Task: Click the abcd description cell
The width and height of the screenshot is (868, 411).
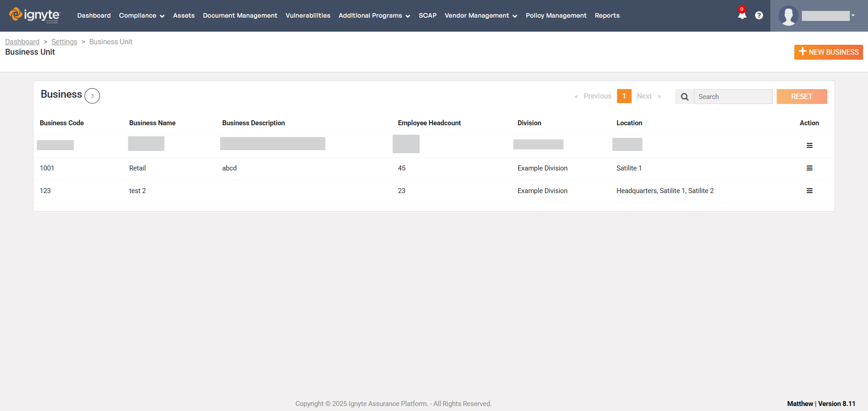Action: (x=230, y=168)
